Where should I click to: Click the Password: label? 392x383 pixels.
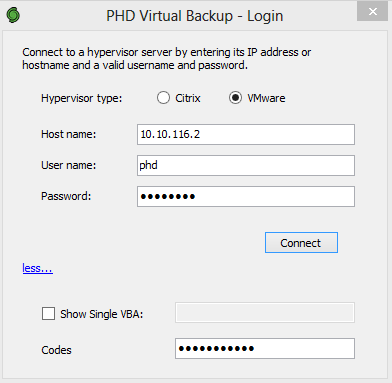[x=66, y=196]
